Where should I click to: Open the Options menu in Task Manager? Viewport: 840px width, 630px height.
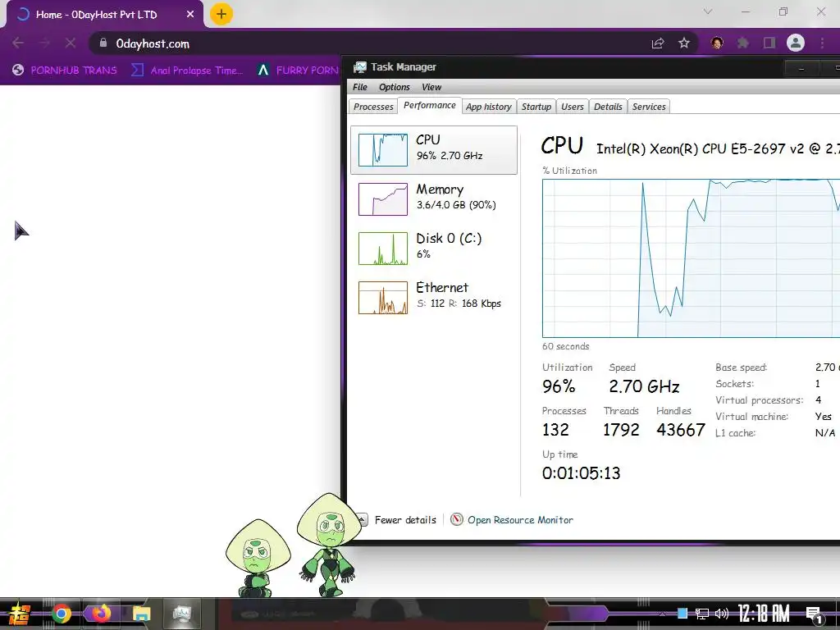click(x=395, y=87)
